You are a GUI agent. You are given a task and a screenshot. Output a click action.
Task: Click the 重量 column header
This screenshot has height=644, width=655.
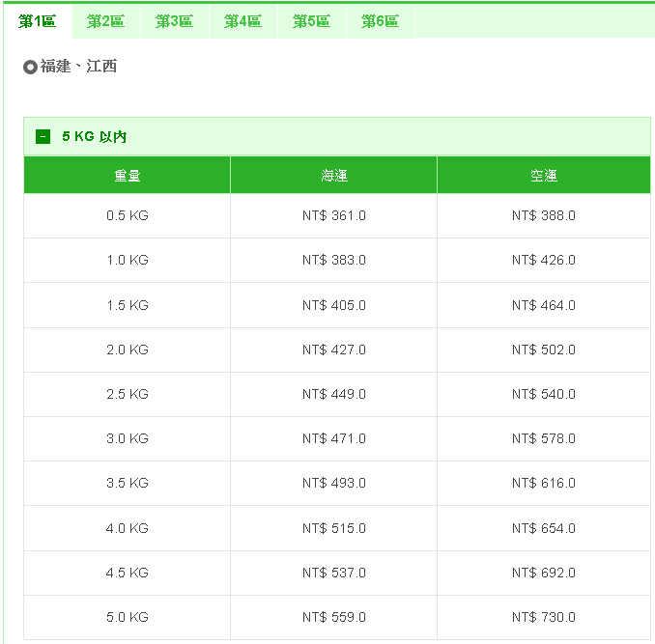[128, 176]
